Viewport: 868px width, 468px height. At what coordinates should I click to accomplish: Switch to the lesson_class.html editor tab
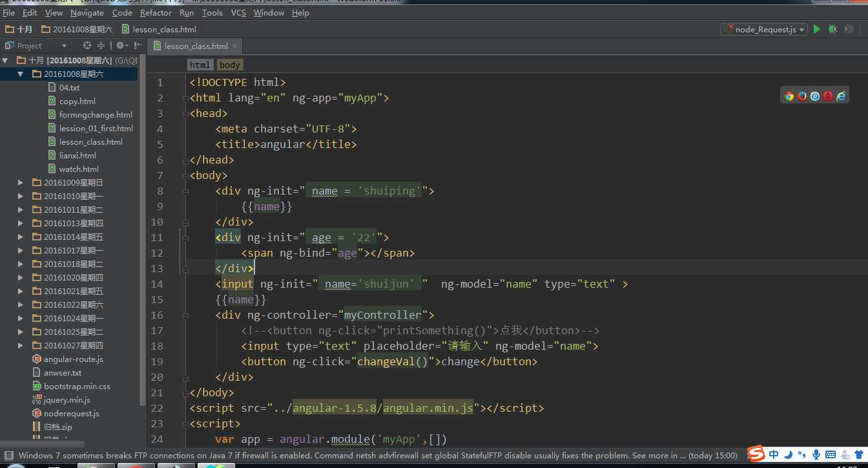195,46
